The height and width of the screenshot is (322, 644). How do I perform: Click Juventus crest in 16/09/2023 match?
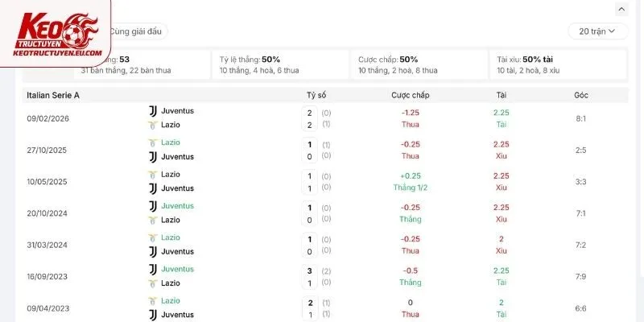point(153,270)
